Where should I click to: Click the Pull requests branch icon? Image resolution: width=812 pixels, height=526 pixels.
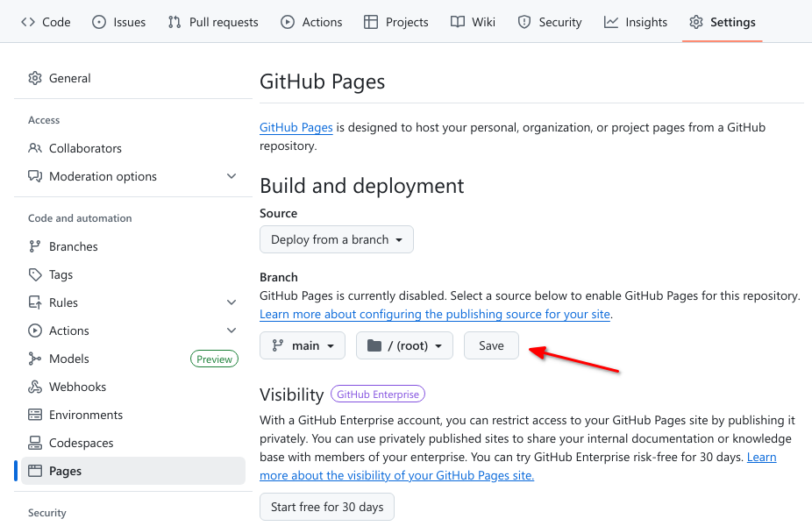175,22
